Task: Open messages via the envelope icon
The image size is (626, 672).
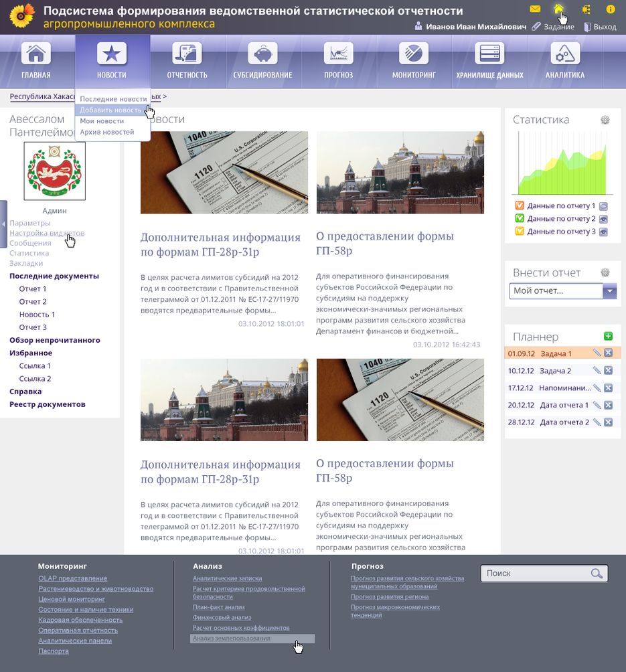Action: point(535,9)
